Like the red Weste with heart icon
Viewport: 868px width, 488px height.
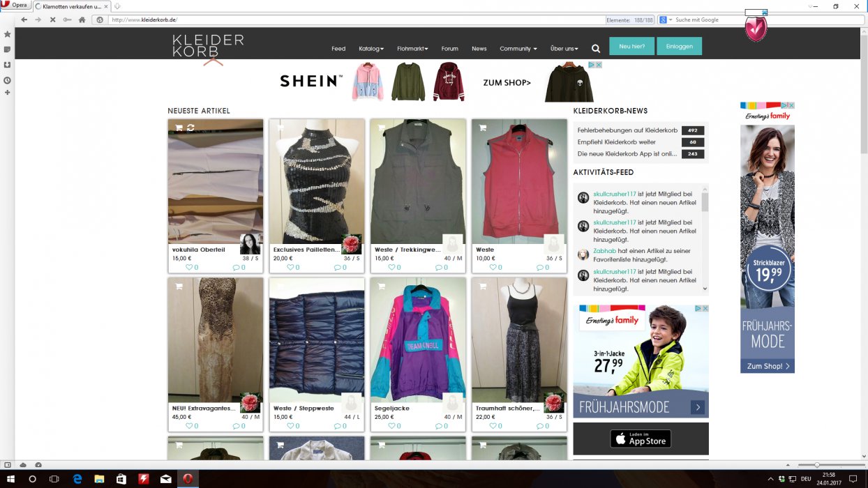pyautogui.click(x=493, y=267)
